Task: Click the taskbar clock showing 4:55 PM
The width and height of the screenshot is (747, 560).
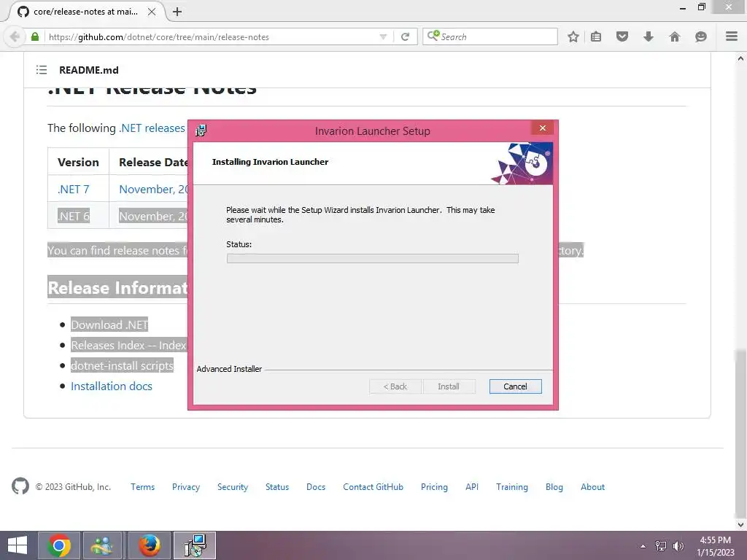Action: tap(715, 540)
